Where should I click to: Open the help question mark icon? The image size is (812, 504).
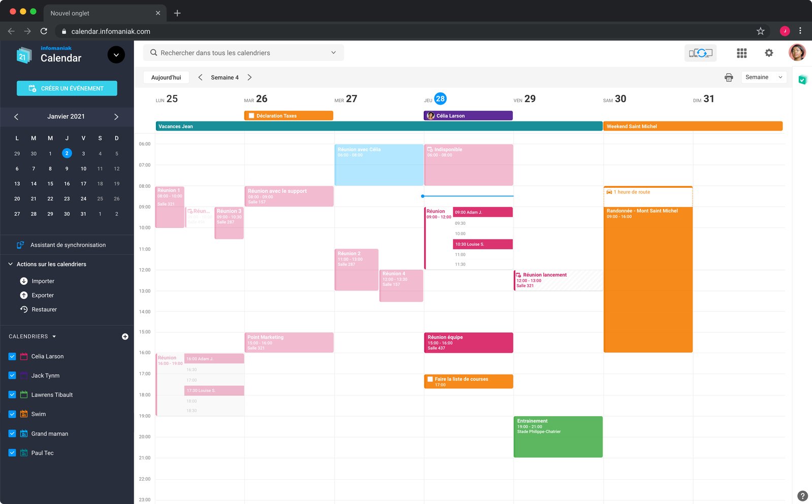point(802,496)
